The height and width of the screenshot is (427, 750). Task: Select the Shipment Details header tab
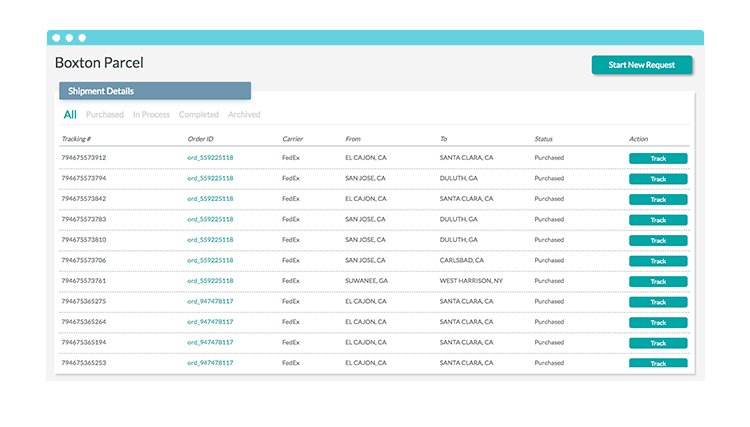155,91
